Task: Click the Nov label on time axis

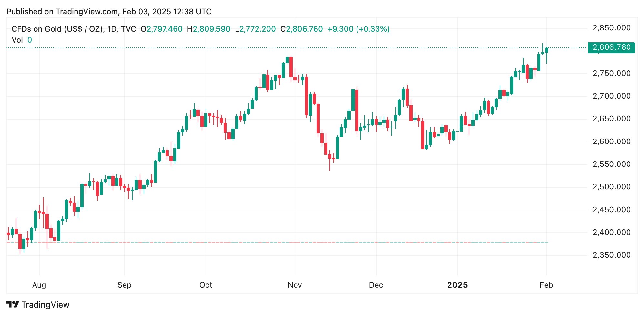Action: click(x=295, y=285)
